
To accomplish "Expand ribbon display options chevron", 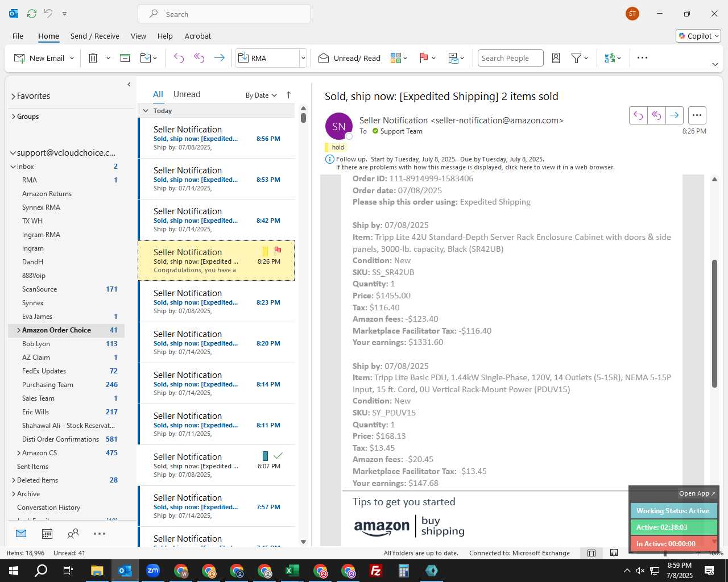I will click(x=715, y=64).
